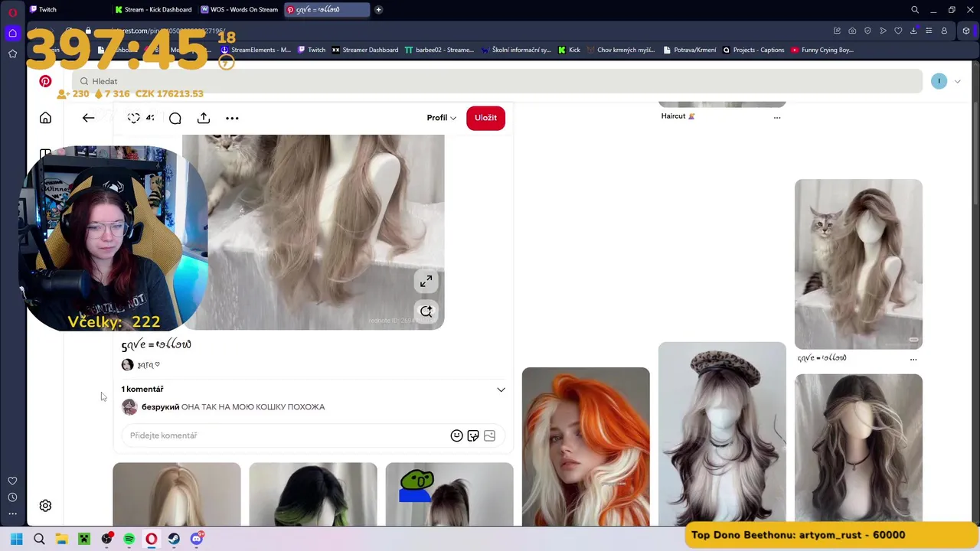Open Pinterest settings gear in sidebar
980x551 pixels.
point(45,506)
